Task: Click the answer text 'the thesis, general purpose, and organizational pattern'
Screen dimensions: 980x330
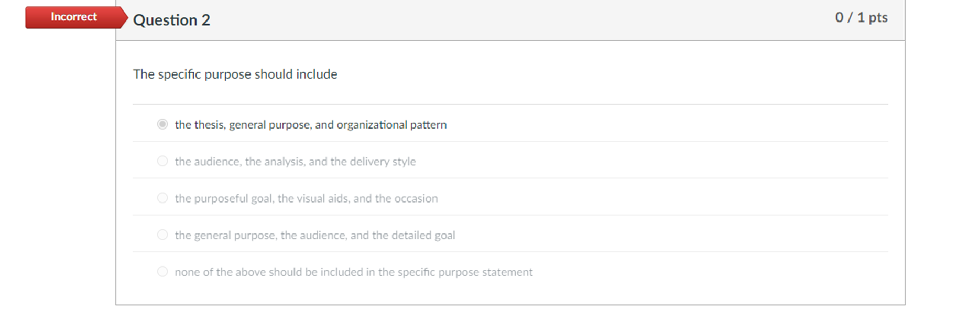Action: click(310, 125)
